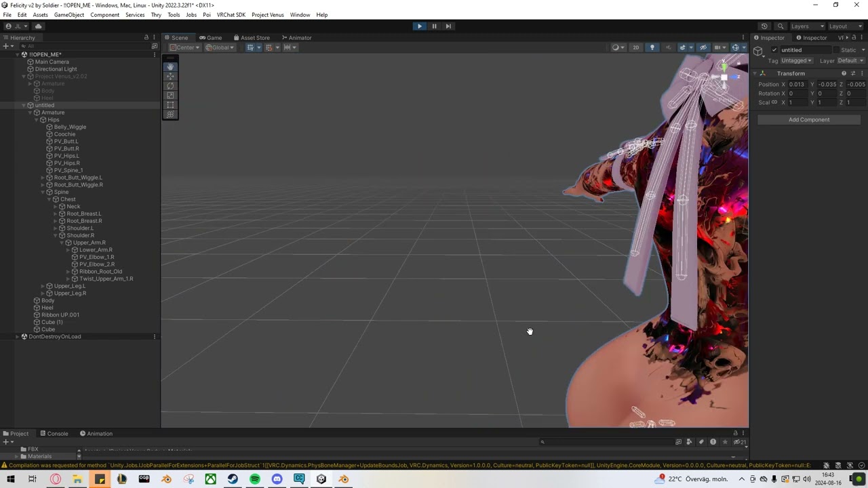Viewport: 868px width, 488px height.
Task: Collapse the untitled object tree
Action: click(x=24, y=105)
